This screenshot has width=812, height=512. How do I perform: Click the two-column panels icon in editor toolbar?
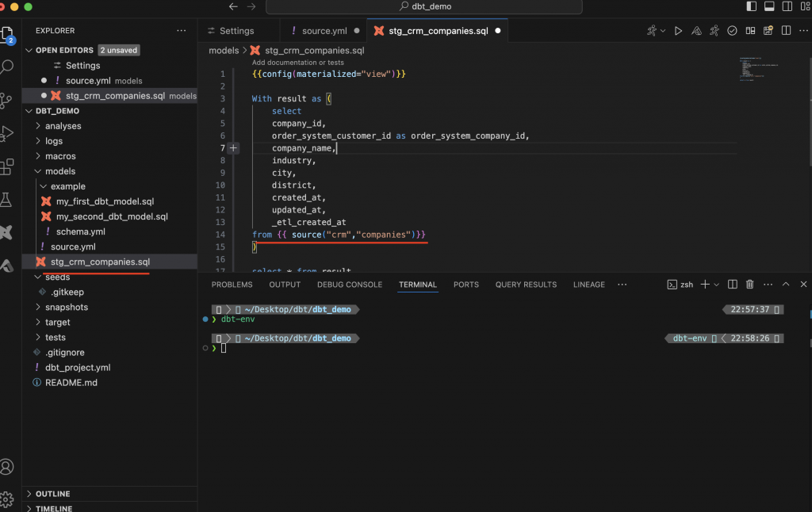pos(750,31)
